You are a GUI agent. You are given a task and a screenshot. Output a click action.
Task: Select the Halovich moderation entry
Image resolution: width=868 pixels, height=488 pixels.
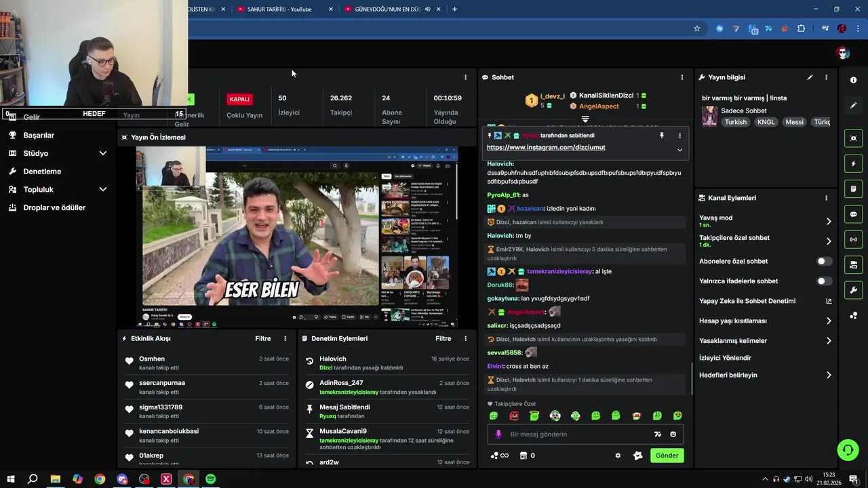[x=387, y=363]
